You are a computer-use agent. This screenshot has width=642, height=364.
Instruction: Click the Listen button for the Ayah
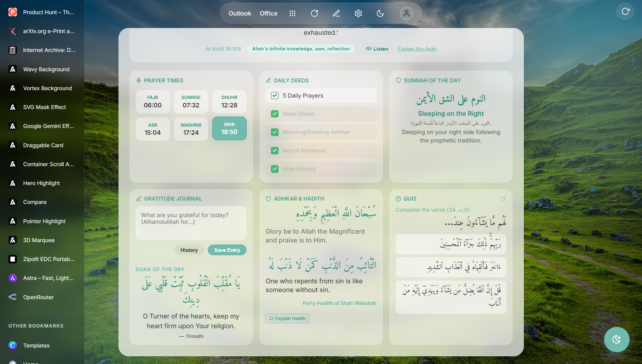pyautogui.click(x=376, y=49)
